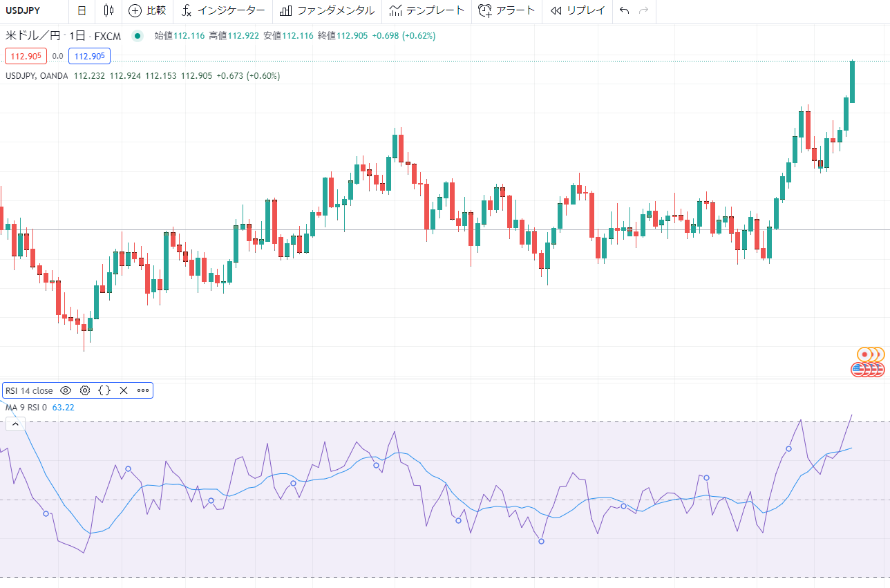Start the リプレイ bar replay
Image resolution: width=890 pixels, height=588 pixels.
pos(578,10)
